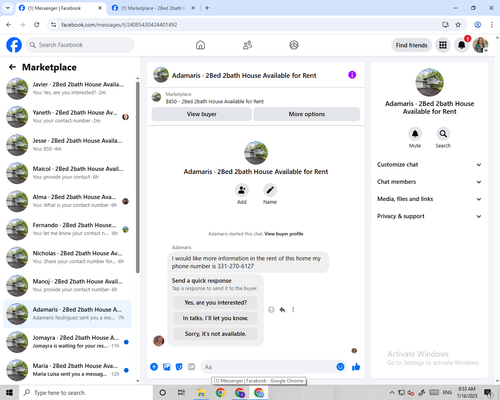
Task: Open the Alma conversation
Action: [x=67, y=201]
